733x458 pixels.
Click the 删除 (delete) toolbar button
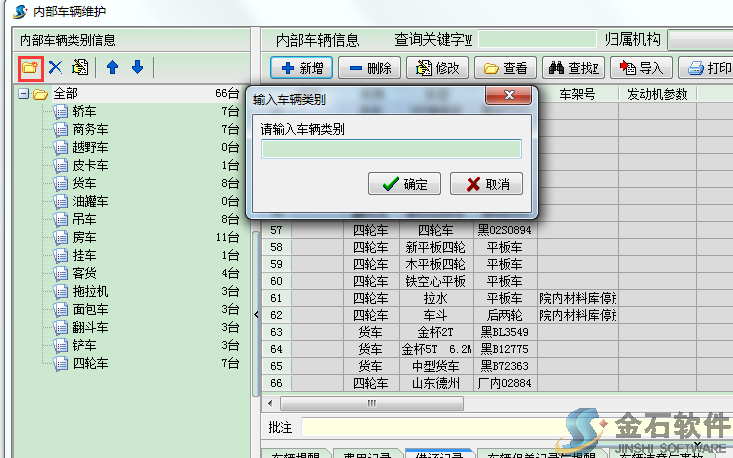pyautogui.click(x=370, y=68)
